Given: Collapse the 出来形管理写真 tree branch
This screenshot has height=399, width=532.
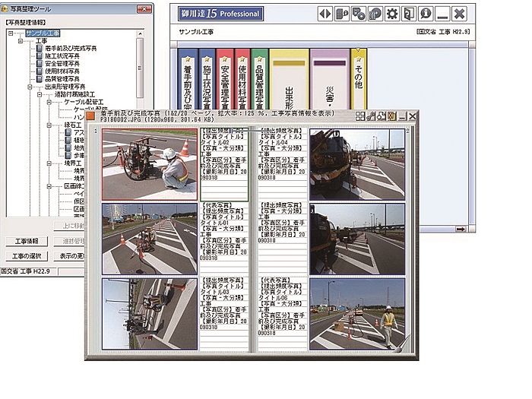Looking at the screenshot, I should point(29,87).
